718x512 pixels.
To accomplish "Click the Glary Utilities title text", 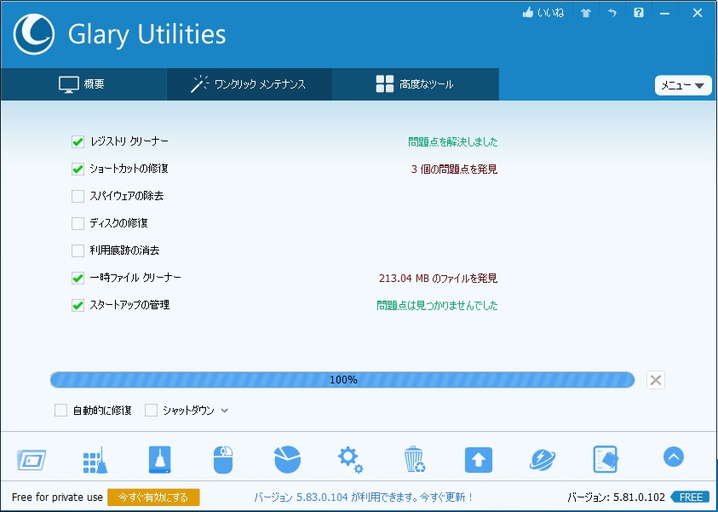I will (147, 34).
